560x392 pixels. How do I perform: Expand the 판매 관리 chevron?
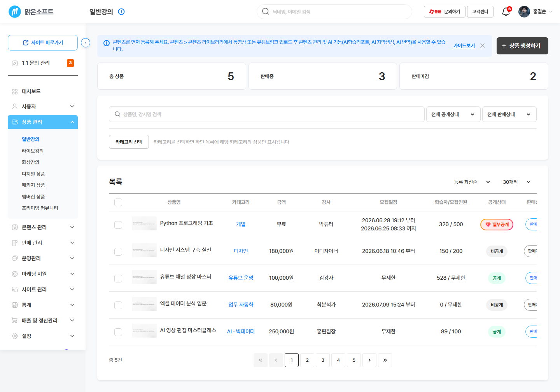72,243
